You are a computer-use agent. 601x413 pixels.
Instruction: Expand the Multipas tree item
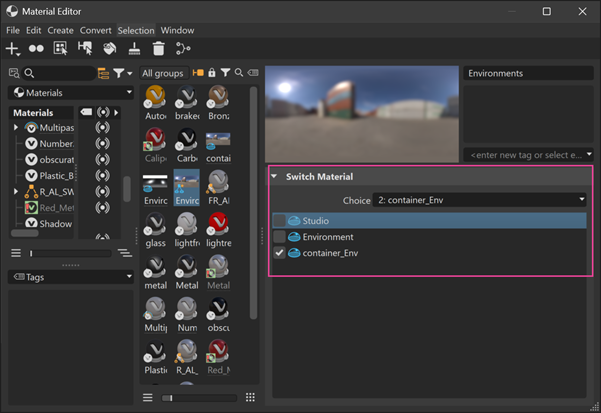(16, 127)
